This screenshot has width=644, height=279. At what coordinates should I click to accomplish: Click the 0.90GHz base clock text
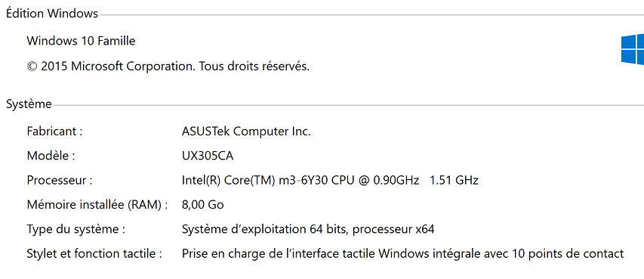pyautogui.click(x=396, y=180)
